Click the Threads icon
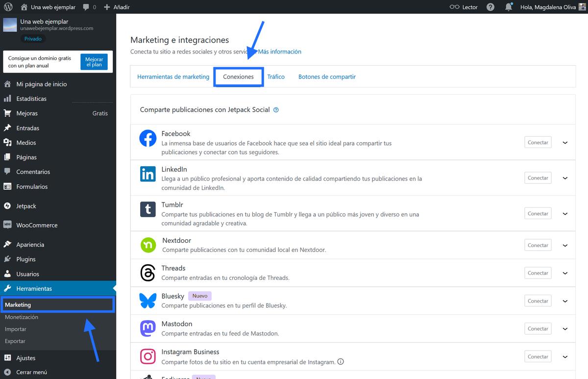Screen dimensions: 588x379 147,273
